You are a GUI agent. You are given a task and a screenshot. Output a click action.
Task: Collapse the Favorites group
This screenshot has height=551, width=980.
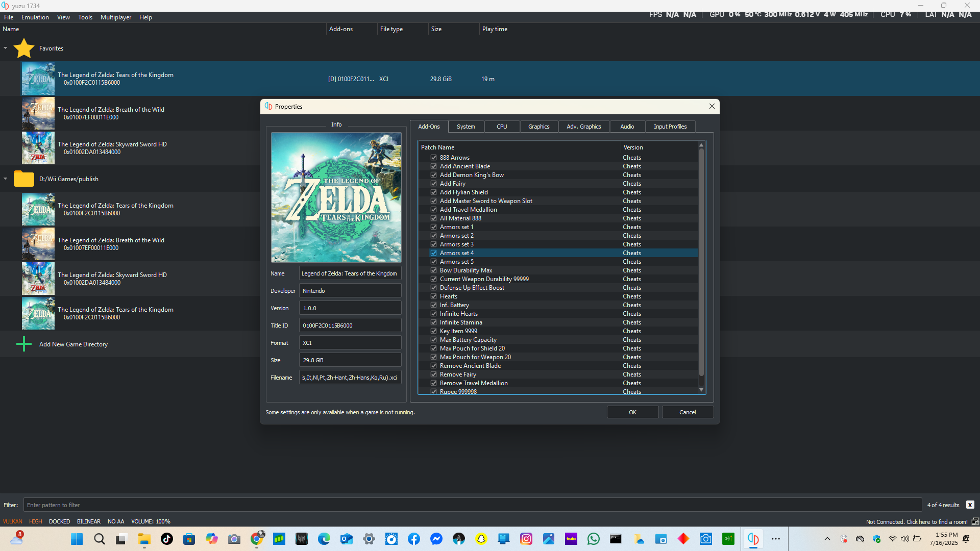coord(6,48)
